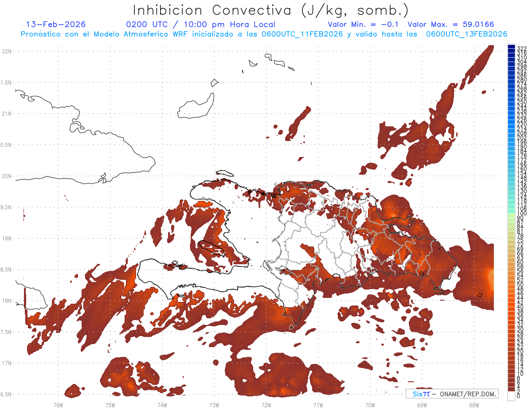Click the '17N' latitude label

(7, 363)
